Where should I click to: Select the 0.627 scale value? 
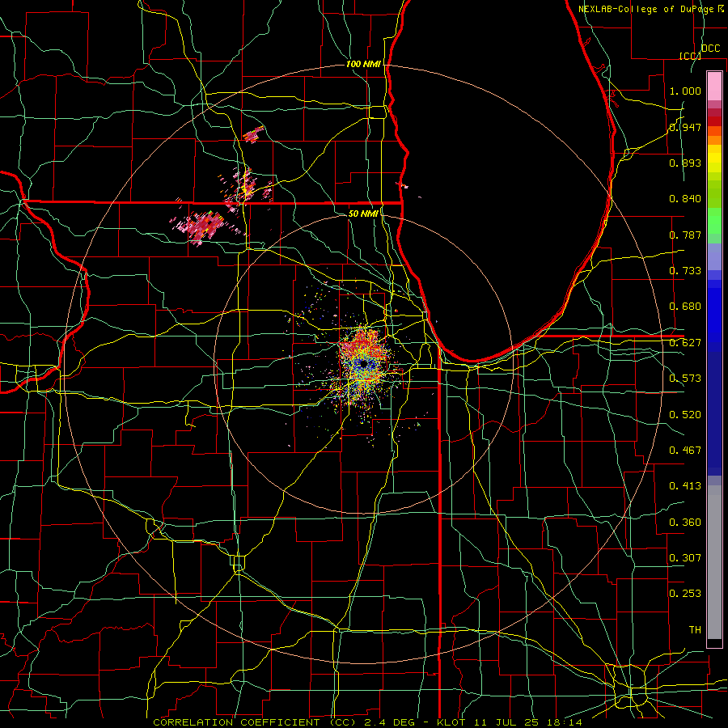685,343
